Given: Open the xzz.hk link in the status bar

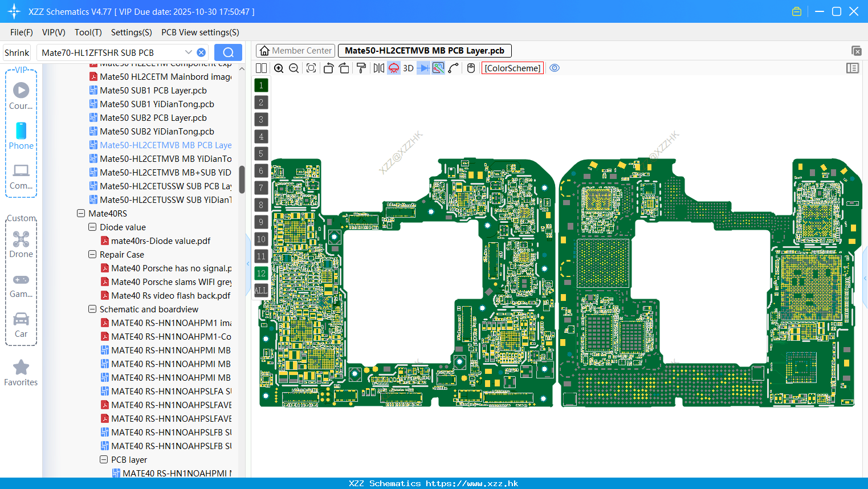Looking at the screenshot, I should pos(472,483).
